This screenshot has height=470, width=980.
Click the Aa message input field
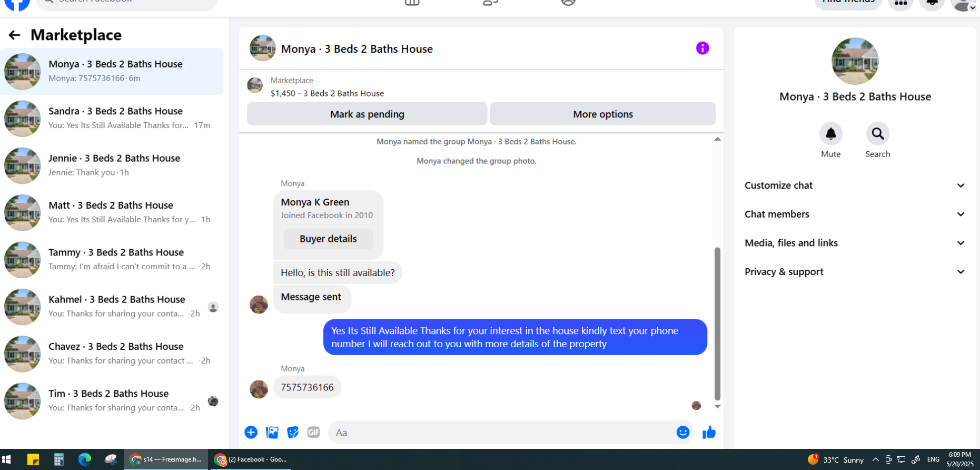click(500, 433)
